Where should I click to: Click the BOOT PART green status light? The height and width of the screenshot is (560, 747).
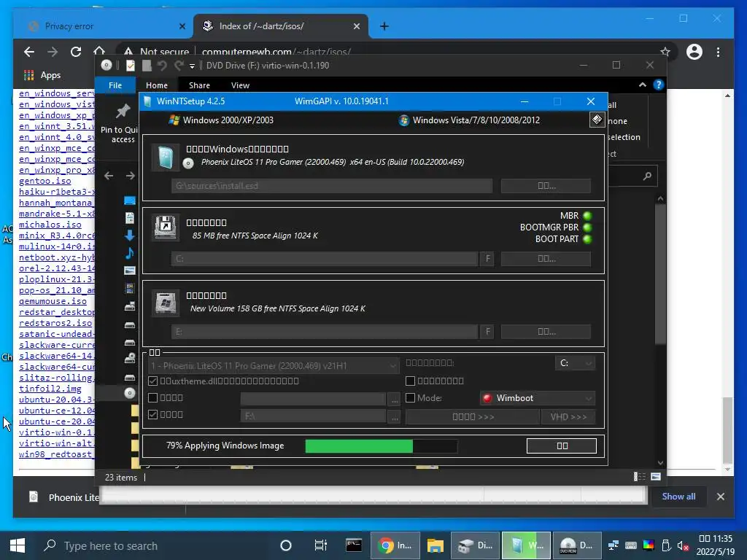[587, 239]
